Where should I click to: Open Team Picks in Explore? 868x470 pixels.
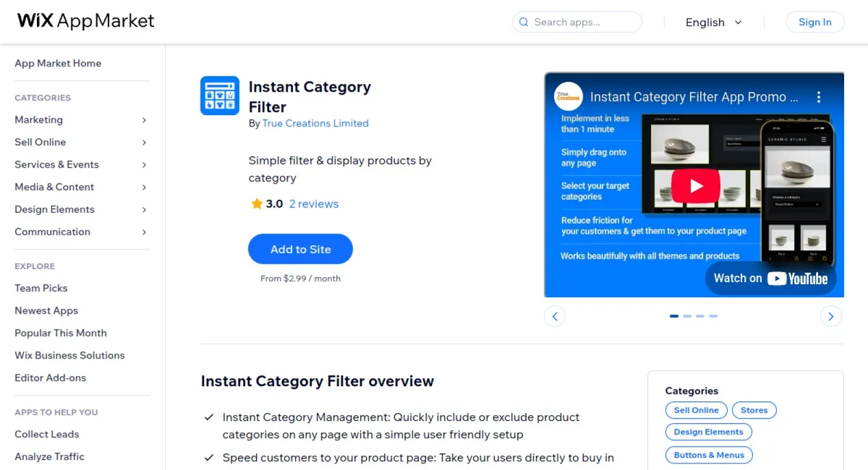41,288
